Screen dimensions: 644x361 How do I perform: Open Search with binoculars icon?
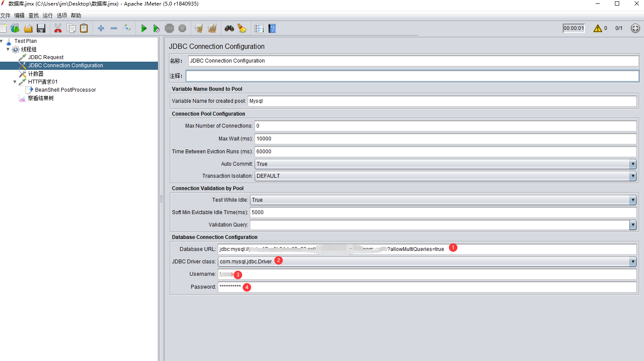click(229, 28)
